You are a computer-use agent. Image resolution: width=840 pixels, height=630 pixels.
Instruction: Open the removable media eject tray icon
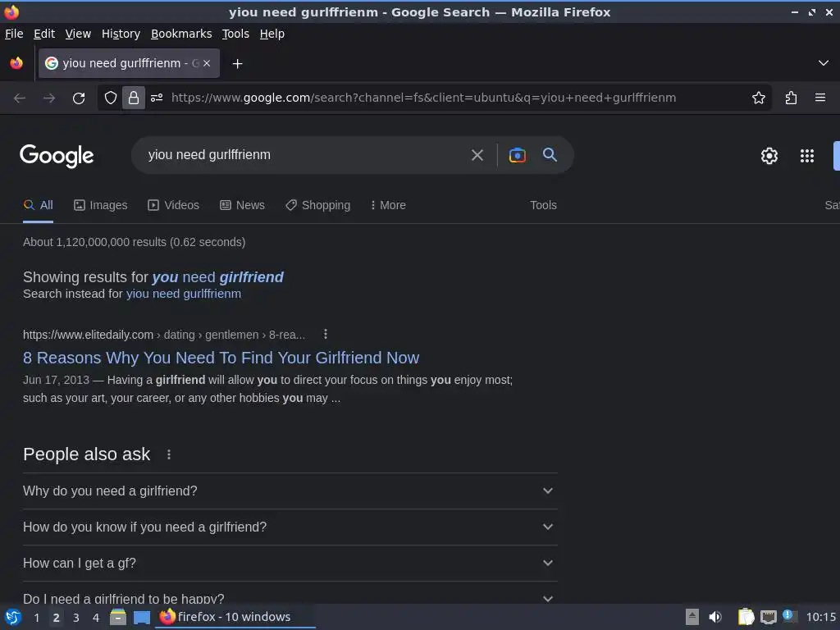click(692, 617)
